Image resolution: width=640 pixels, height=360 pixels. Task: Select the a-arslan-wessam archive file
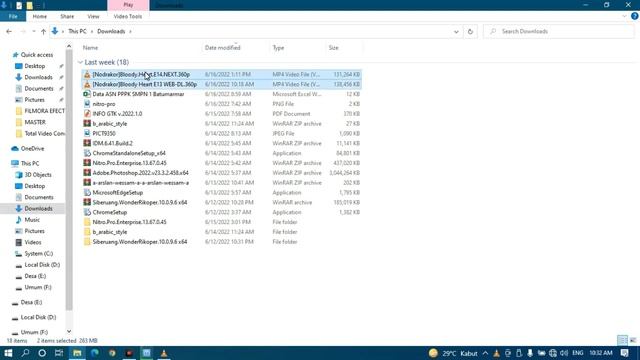coord(140,182)
